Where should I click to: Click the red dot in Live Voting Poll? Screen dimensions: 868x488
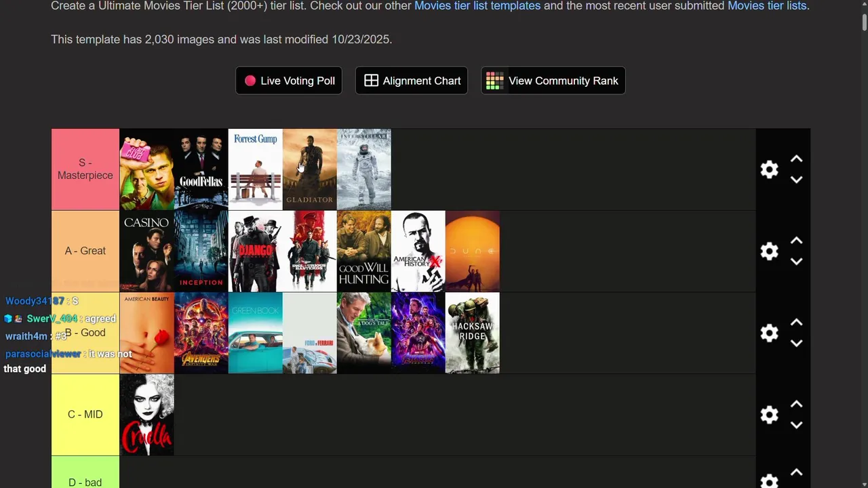(250, 81)
